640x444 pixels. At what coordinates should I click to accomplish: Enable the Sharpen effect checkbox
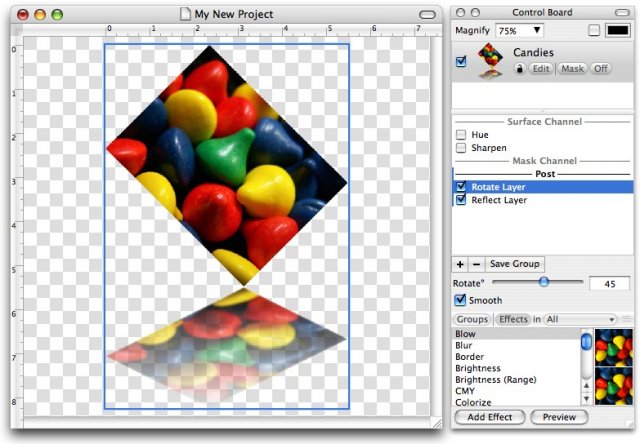tap(461, 148)
